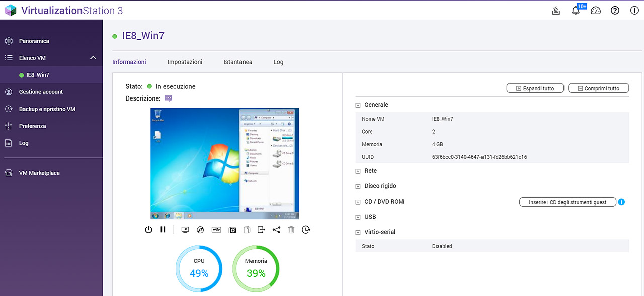Pause the running virtual machine

pos(163,230)
